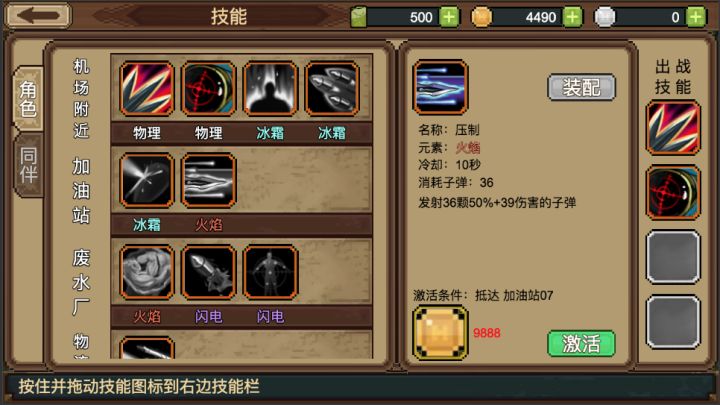Image resolution: width=720 pixels, height=405 pixels.
Task: Activate skill with green 激活 button
Action: pos(581,343)
